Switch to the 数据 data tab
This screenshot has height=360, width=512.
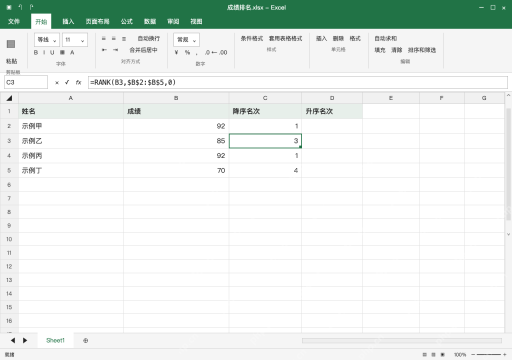[x=150, y=22]
